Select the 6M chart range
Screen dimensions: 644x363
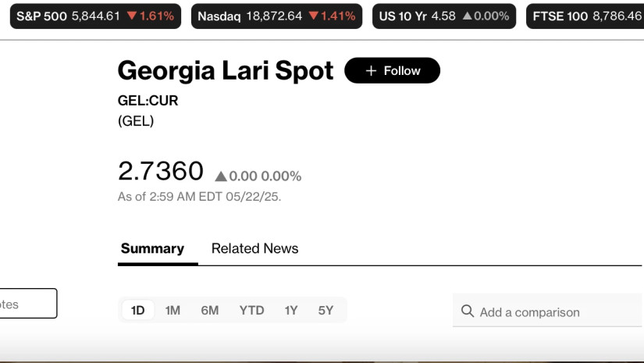[209, 310]
